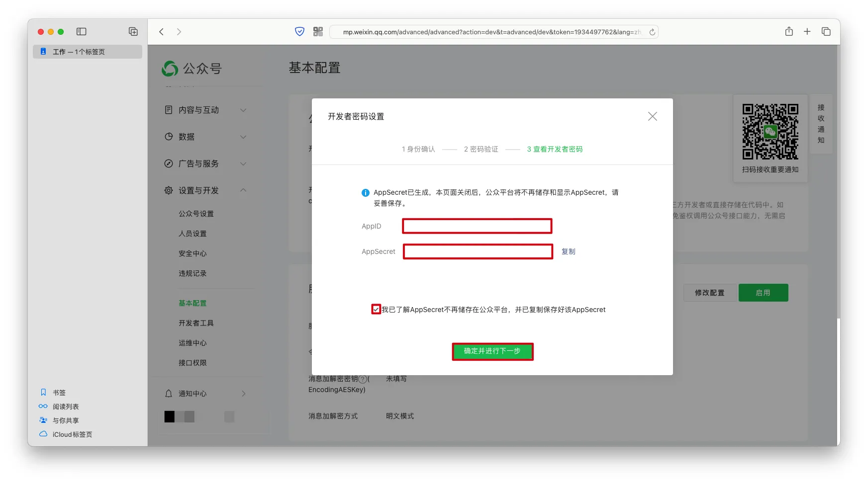Click the AppID field

pyautogui.click(x=477, y=226)
